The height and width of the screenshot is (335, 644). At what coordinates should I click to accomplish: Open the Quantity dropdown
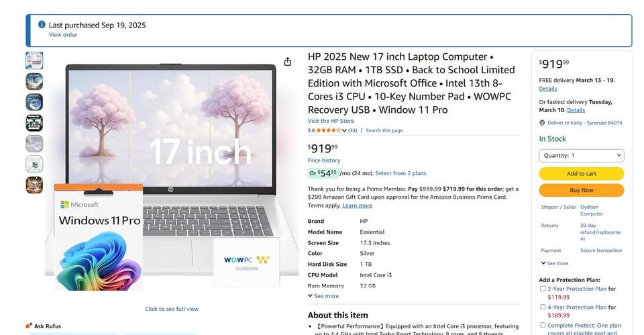point(581,156)
